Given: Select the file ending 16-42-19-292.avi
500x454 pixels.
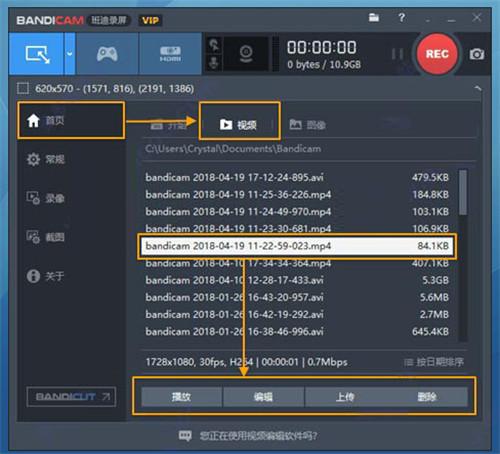Looking at the screenshot, I should point(297,314).
